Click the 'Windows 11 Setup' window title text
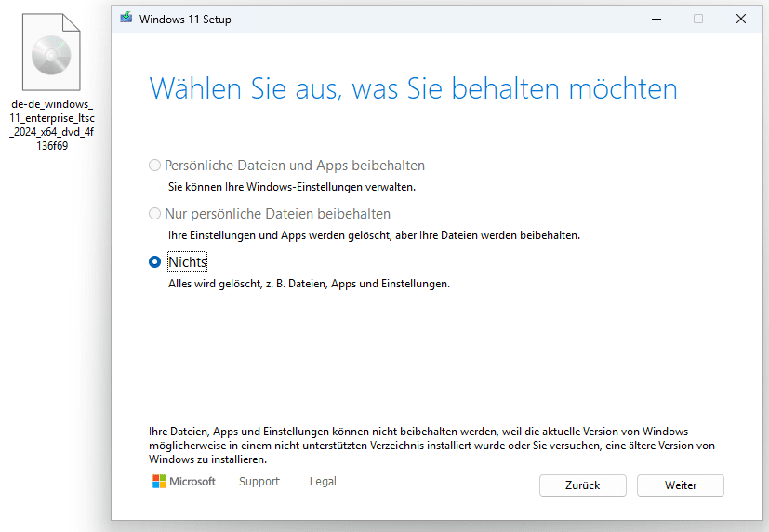 (185, 20)
